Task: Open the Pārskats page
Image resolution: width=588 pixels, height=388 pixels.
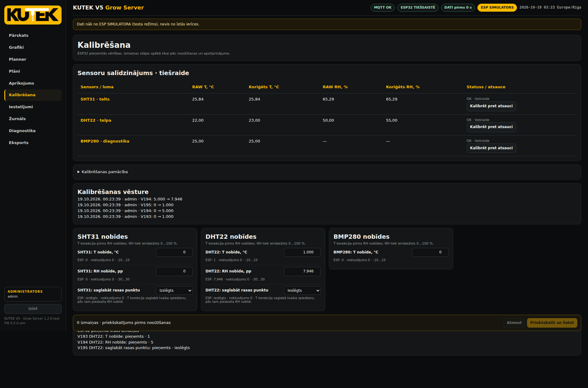Action: pyautogui.click(x=33, y=36)
